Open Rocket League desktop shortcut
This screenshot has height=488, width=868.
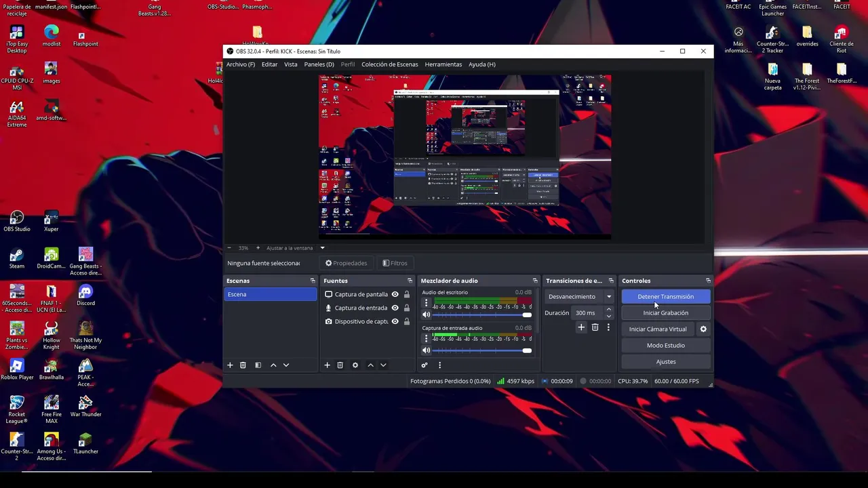[17, 409]
